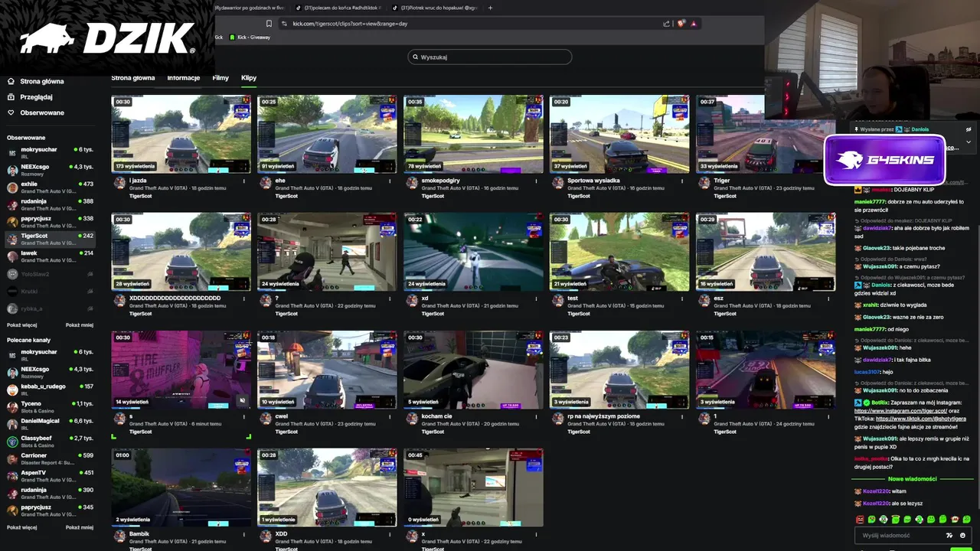Switch to the Strona główna channel tab
The width and height of the screenshot is (980, 551).
click(x=132, y=78)
